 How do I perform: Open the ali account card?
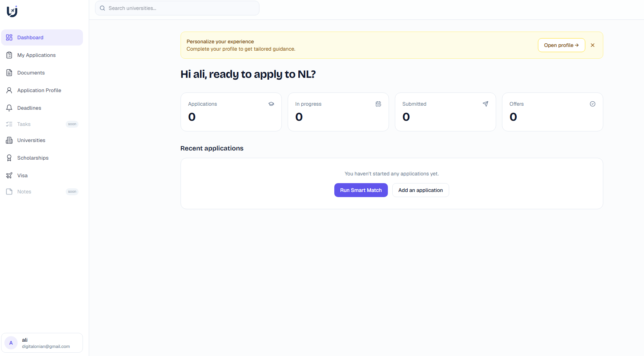(x=42, y=343)
